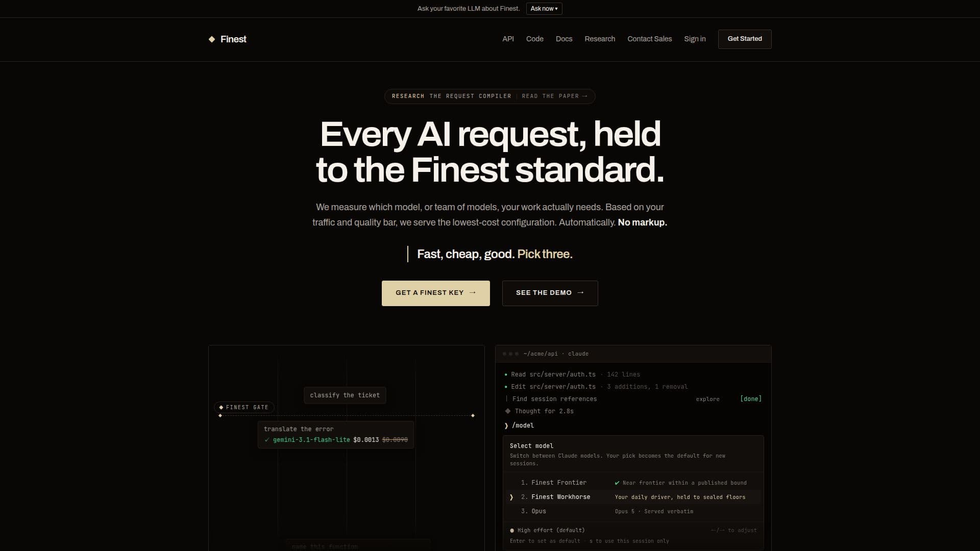
Task: Click See the Demo button
Action: pos(550,293)
